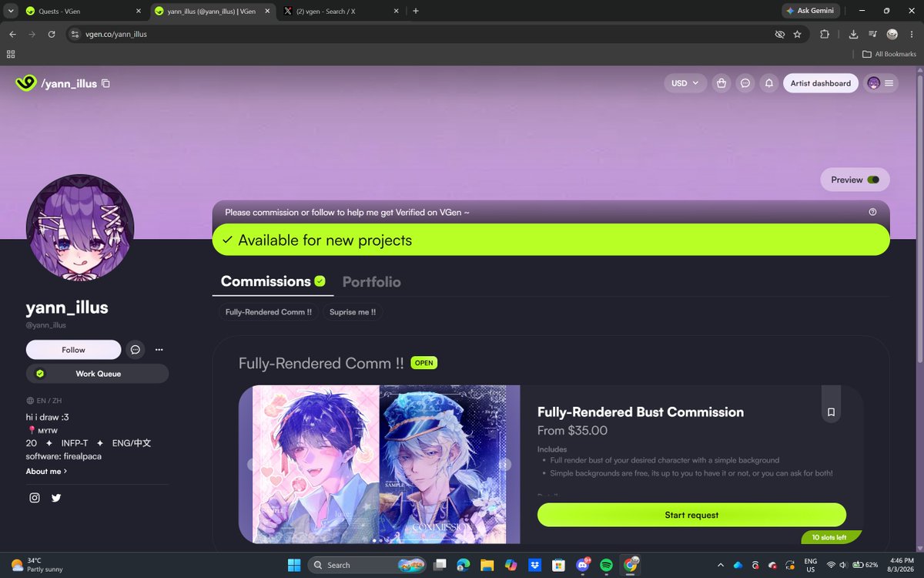This screenshot has width=924, height=578.
Task: Click the bookmark star in the address bar
Action: pyautogui.click(x=797, y=34)
